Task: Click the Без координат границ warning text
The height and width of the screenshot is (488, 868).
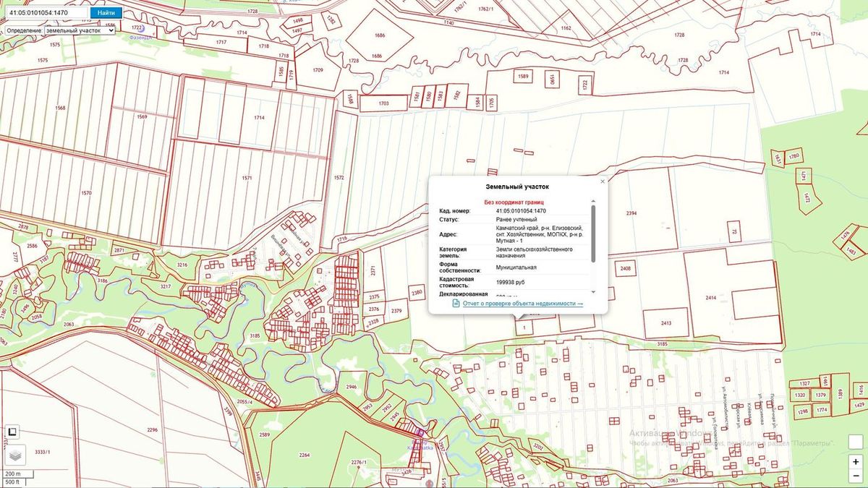Action: point(514,202)
